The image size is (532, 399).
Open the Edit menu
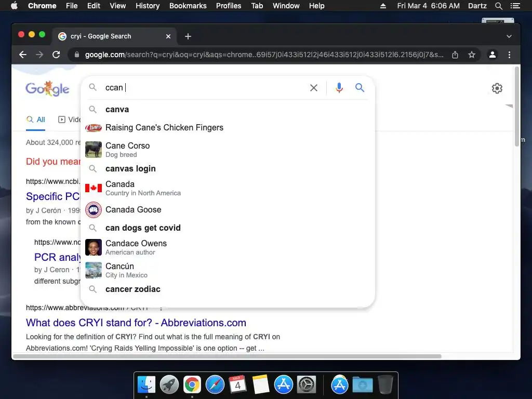(94, 6)
